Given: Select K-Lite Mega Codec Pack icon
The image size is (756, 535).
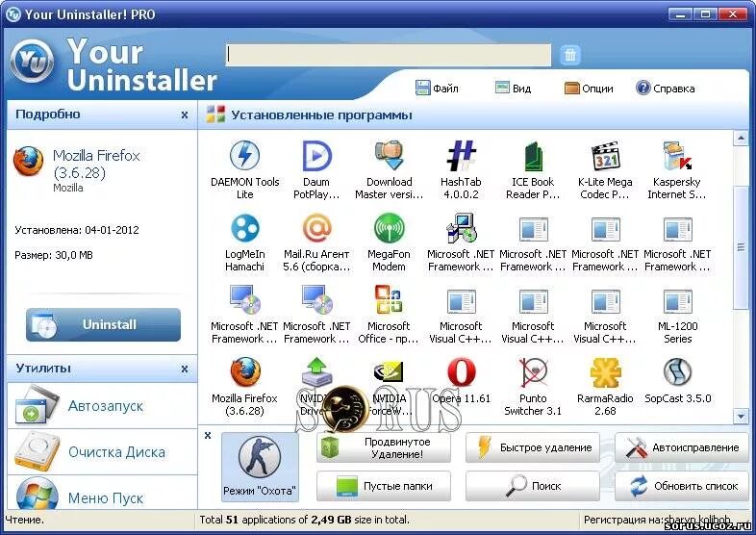Looking at the screenshot, I should coord(605,157).
